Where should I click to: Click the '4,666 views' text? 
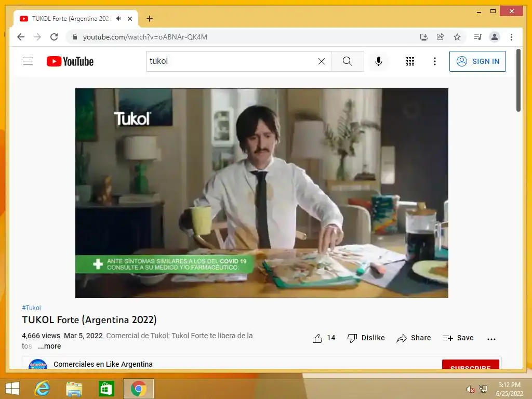(41, 336)
